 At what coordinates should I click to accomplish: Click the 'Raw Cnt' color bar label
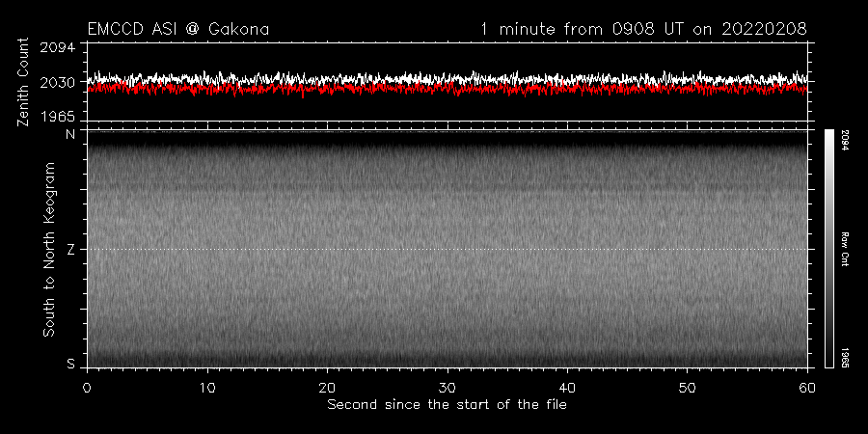click(845, 249)
